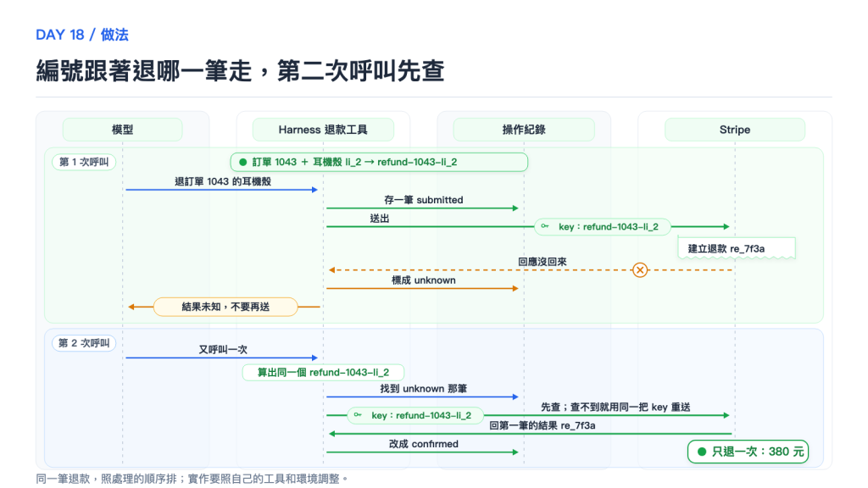This screenshot has width=868, height=488.
Task: Click lower key：refund-1043-li_2 pill near Harness
Action: tap(415, 415)
